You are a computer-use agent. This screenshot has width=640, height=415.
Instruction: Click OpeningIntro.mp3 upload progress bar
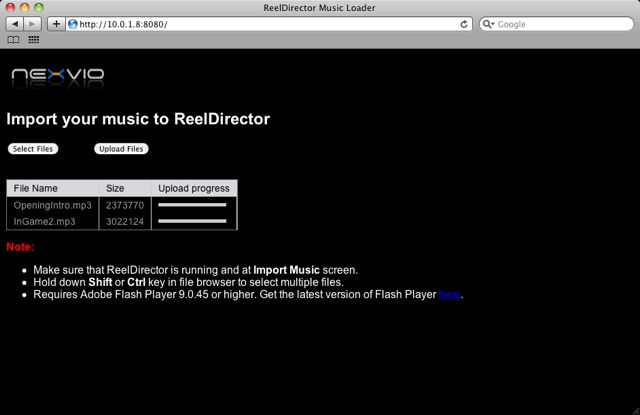coord(192,205)
